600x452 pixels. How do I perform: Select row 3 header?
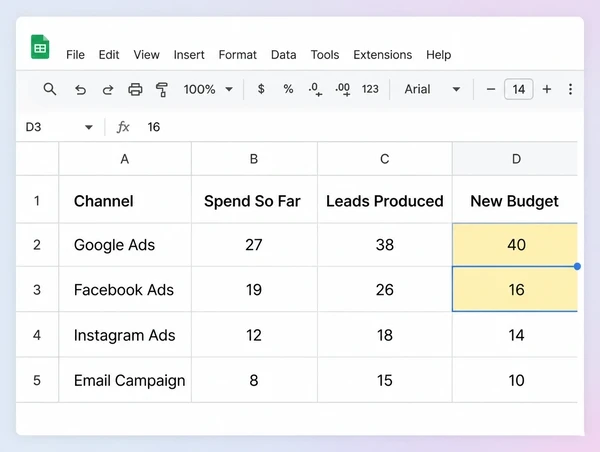tap(37, 289)
